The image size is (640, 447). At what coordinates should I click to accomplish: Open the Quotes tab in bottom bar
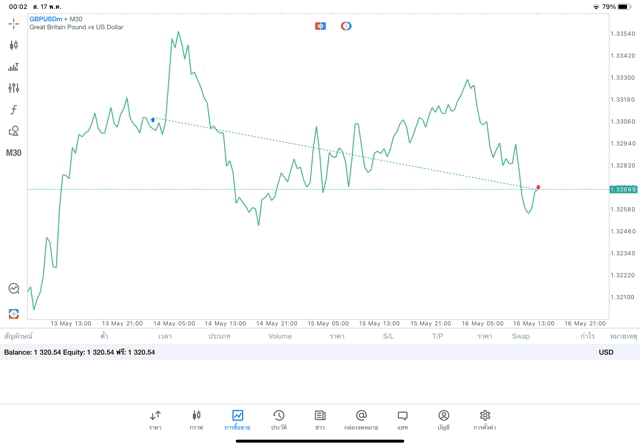point(155,419)
